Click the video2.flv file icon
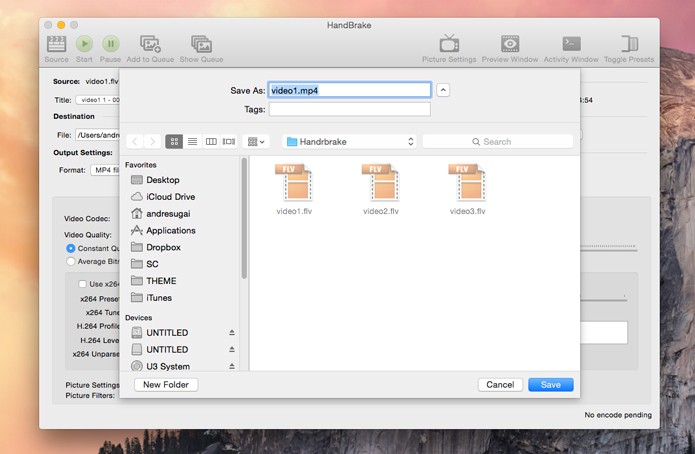 [x=381, y=183]
